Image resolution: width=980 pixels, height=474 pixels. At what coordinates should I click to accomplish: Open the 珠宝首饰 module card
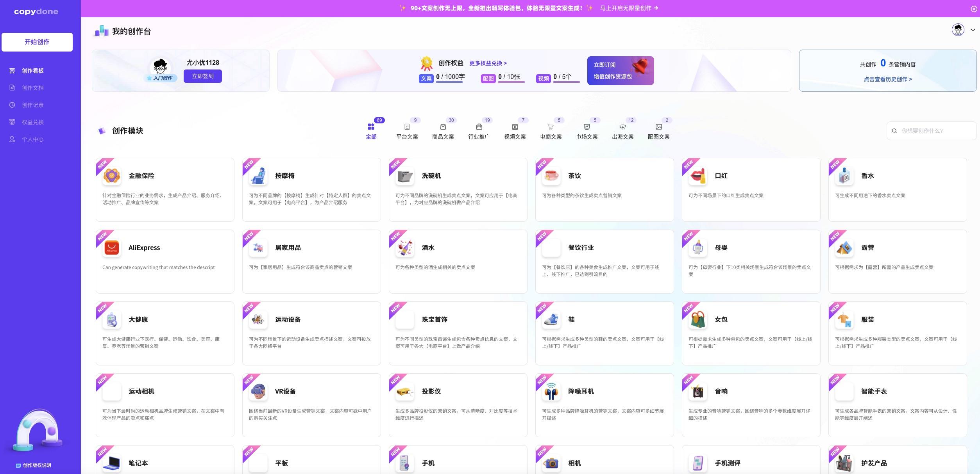(x=458, y=333)
